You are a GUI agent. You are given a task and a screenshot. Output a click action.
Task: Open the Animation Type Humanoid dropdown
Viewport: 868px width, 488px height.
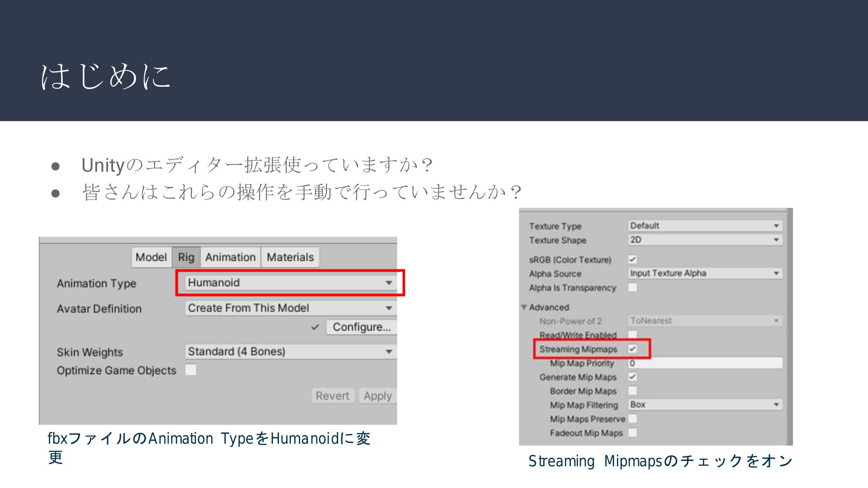(x=290, y=283)
